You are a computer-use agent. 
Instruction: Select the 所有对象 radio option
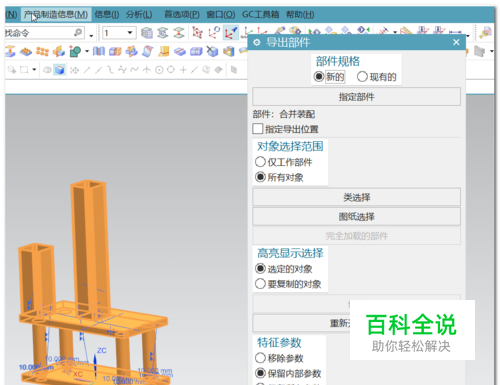click(x=260, y=177)
